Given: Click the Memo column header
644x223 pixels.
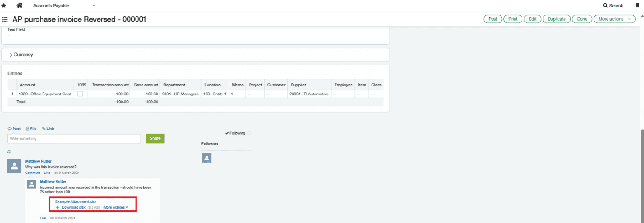Looking at the screenshot, I should [x=237, y=85].
